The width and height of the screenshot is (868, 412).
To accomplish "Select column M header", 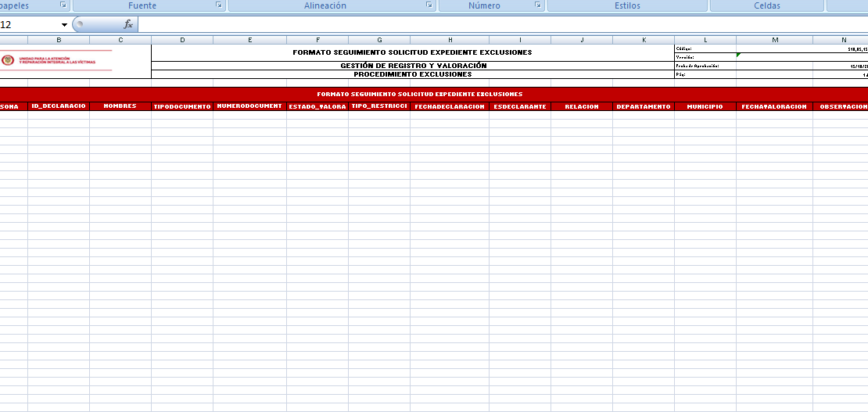I will [x=774, y=40].
